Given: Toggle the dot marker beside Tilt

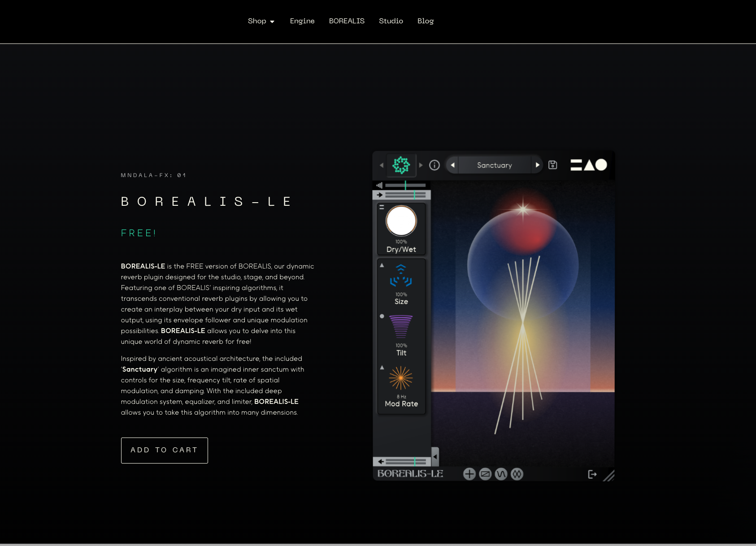Looking at the screenshot, I should point(382,316).
